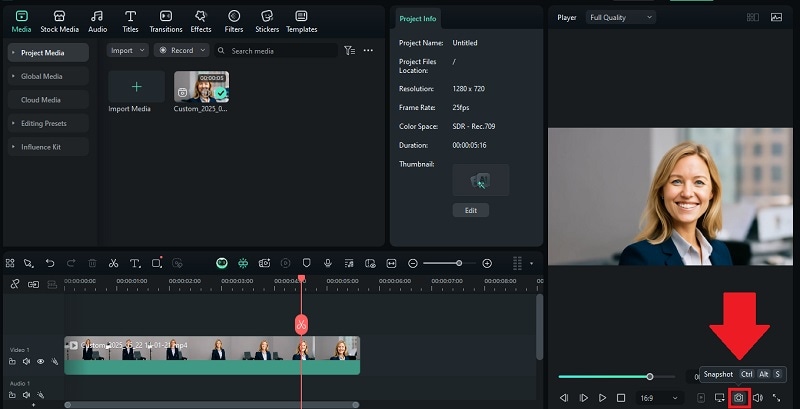Step to previous frame
The height and width of the screenshot is (409, 800).
(x=564, y=398)
